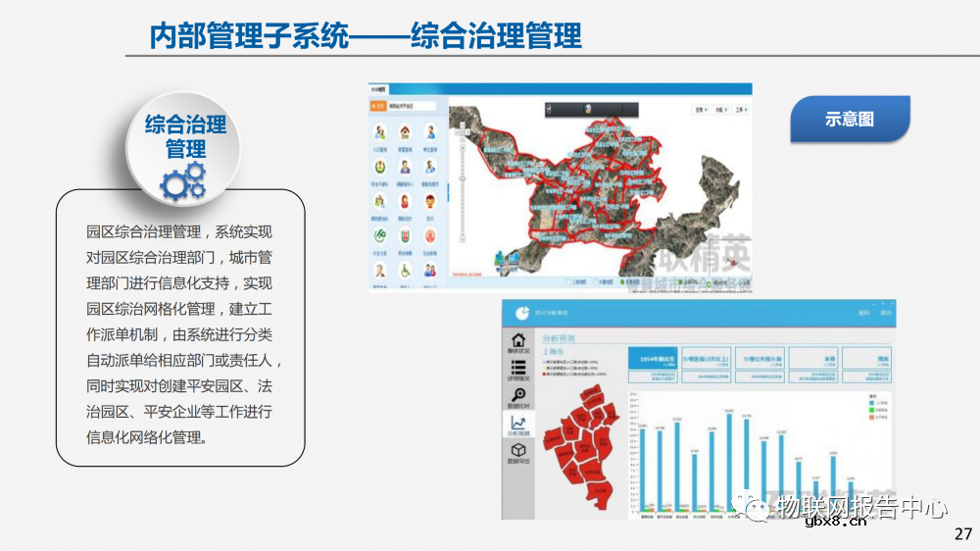
Task: Click the red legend marker under 上海市
Action: [544, 374]
